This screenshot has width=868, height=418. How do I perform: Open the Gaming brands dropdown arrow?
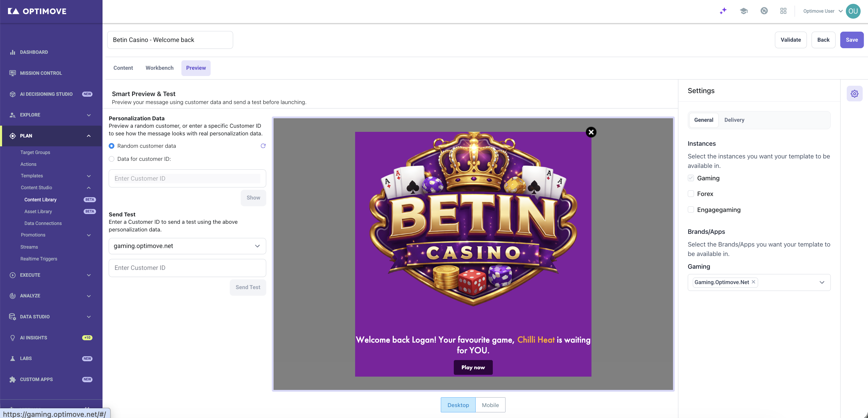[822, 282]
